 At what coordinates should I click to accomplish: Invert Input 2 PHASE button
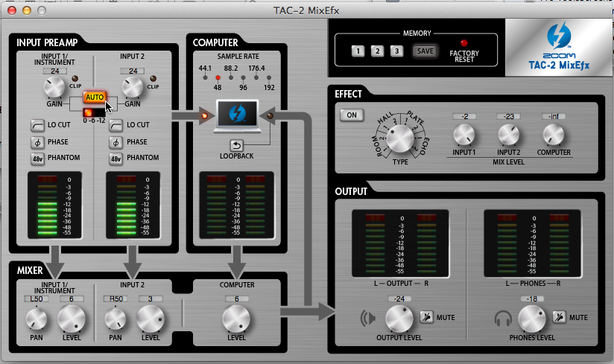coord(116,142)
